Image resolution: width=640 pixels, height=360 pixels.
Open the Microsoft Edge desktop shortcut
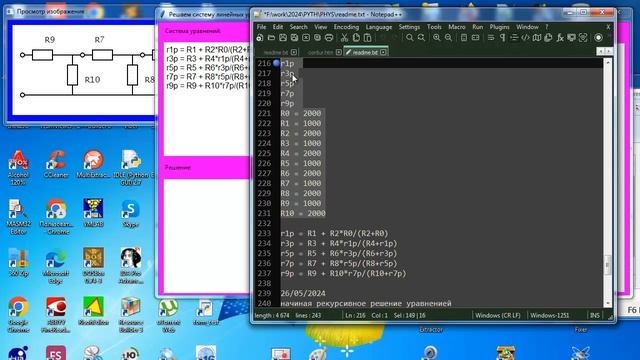56,266
